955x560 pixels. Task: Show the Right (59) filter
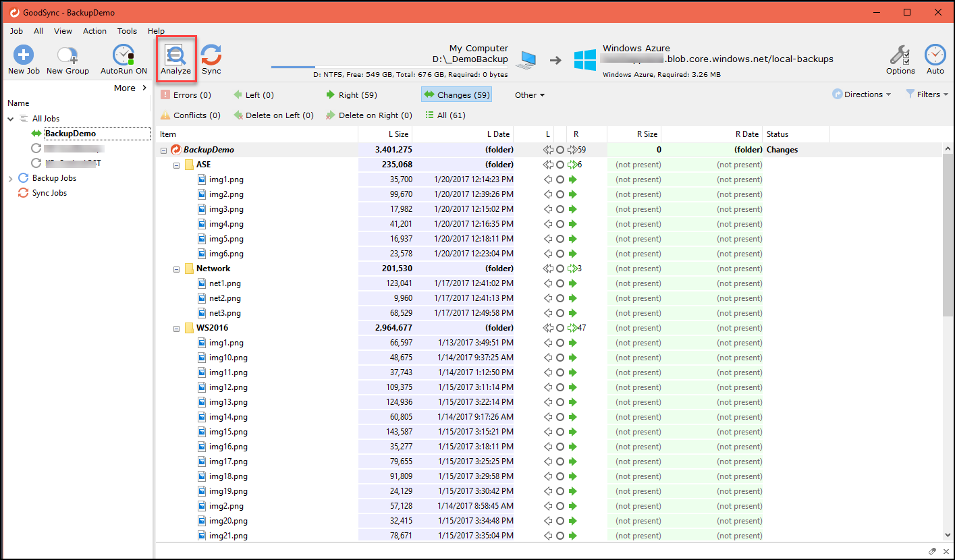point(351,95)
